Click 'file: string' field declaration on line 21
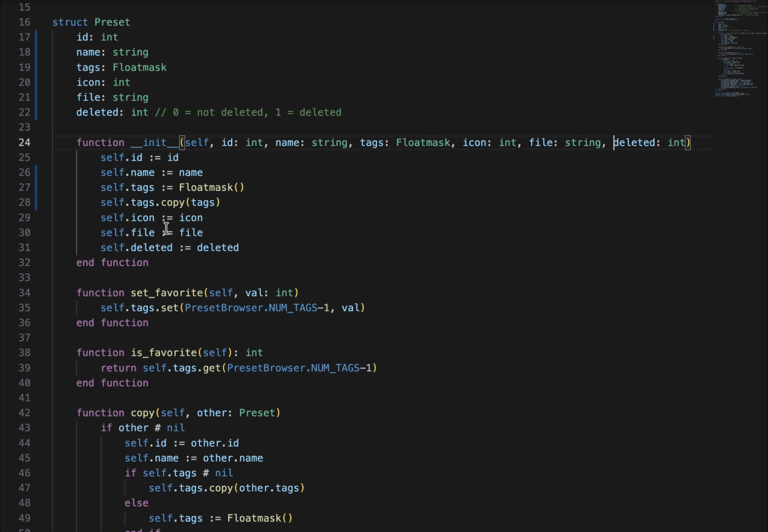 pyautogui.click(x=112, y=97)
